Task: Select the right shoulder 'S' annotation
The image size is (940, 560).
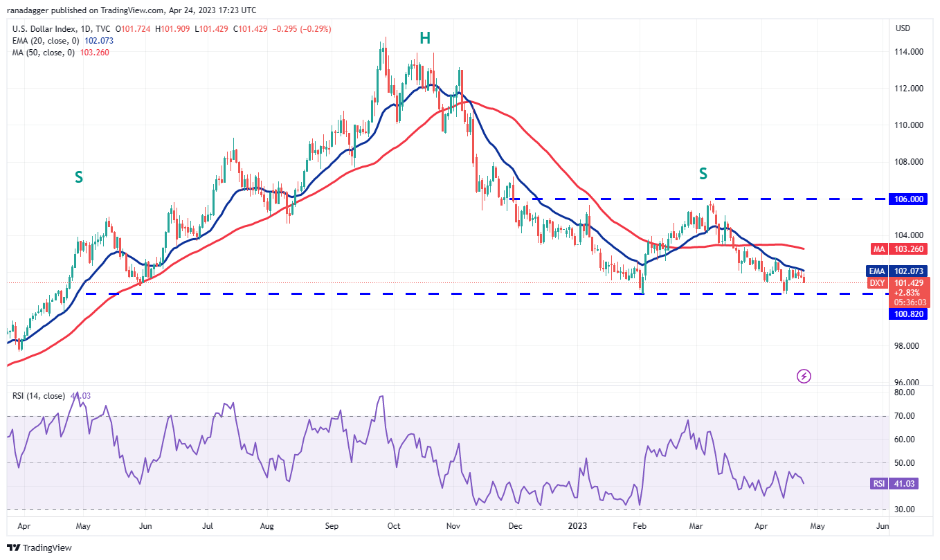Action: (x=703, y=174)
